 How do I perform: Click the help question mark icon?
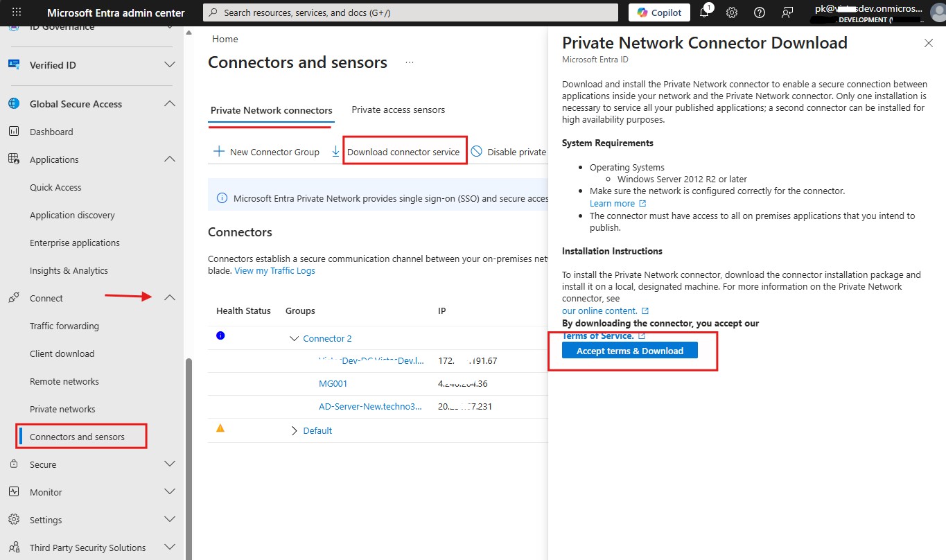point(759,12)
